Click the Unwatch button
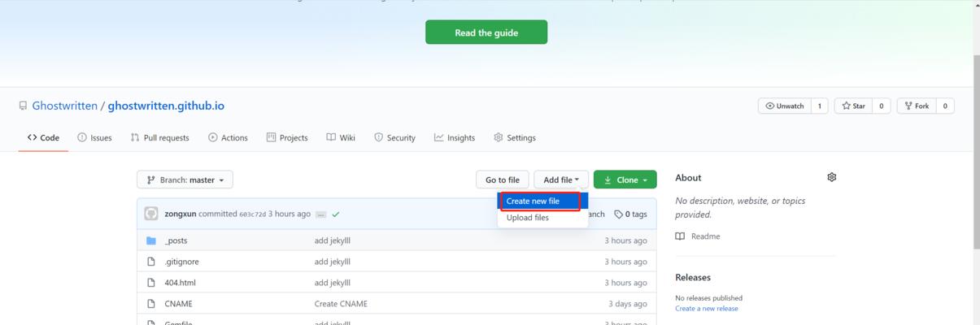This screenshot has height=325, width=980. [x=785, y=106]
